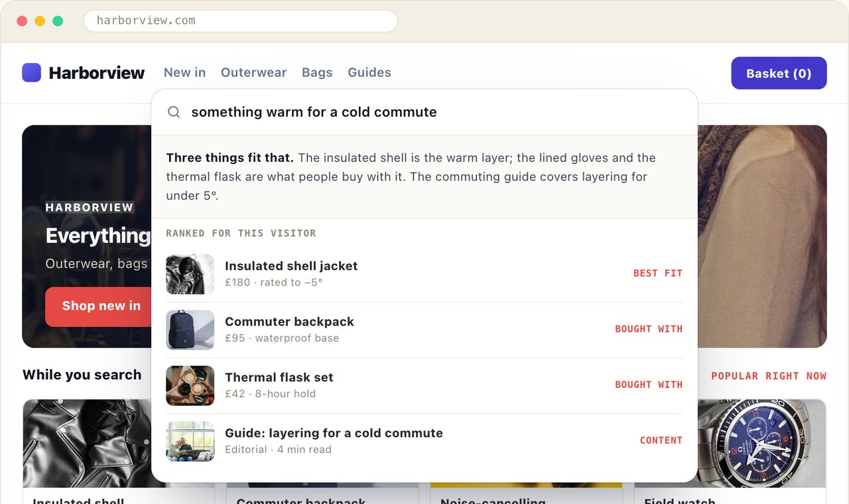Click the CONTENT tag on guide row
Screen dimensions: 849x504
(x=661, y=440)
